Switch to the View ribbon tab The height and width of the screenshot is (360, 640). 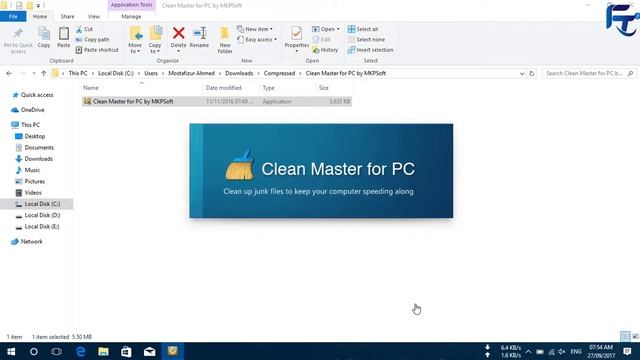[93, 16]
